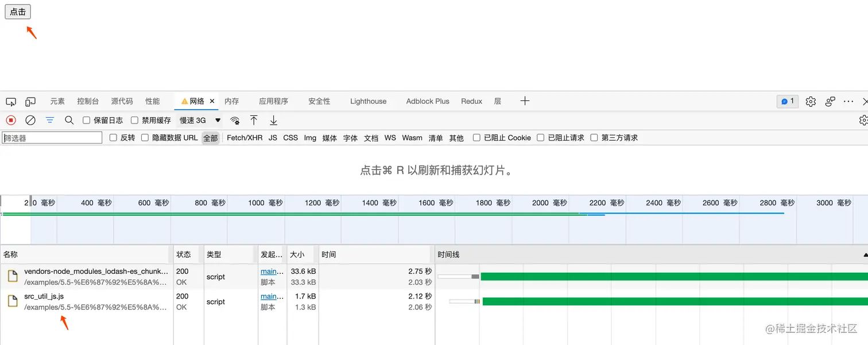Sort by the 时间 column header
Image resolution: width=868 pixels, height=345 pixels.
point(377,254)
